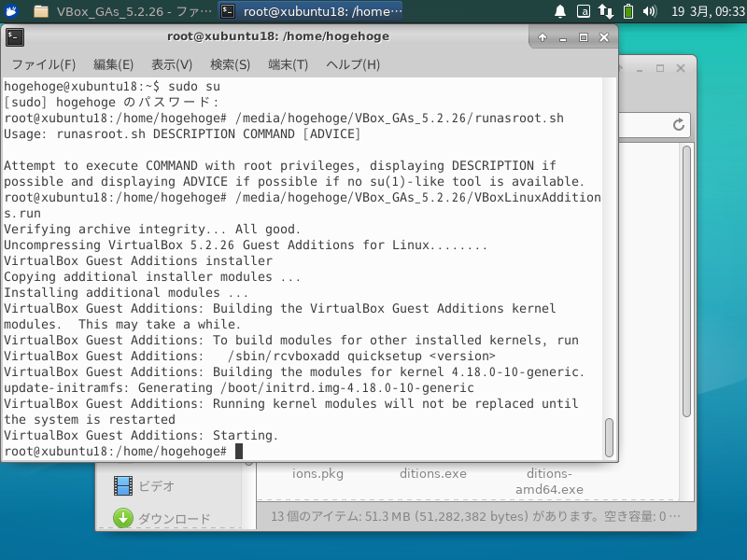Click the 'Usage: runasroot.sh DESCRIPTION' line
The image size is (747, 560).
coord(182,133)
